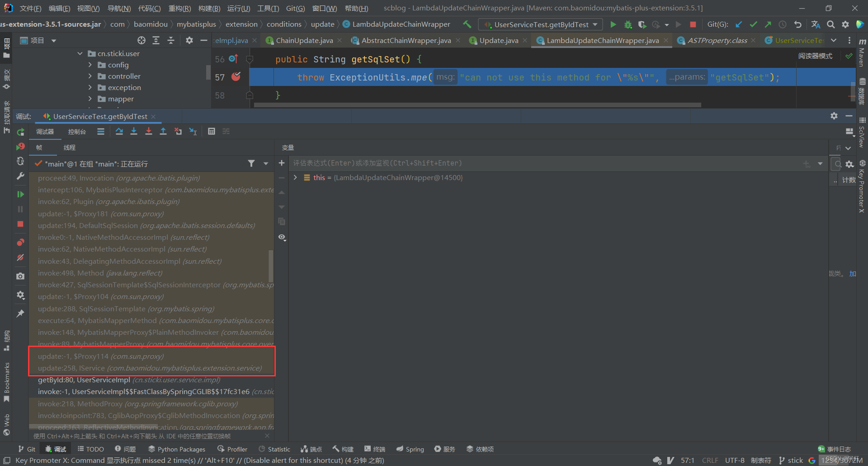Open the Spring tool window
This screenshot has width=868, height=466.
[410, 449]
